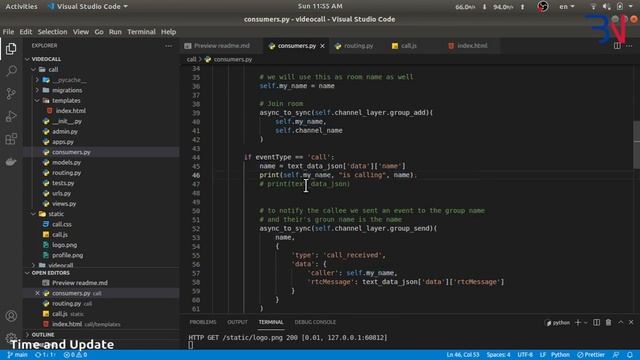
Task: Open the en keyboard language dropdown
Action: (x=567, y=7)
